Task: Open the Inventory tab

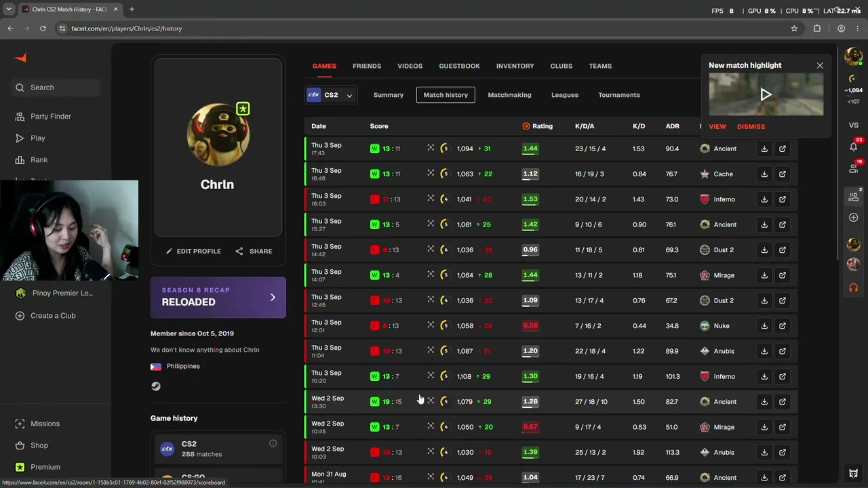Action: tap(515, 66)
